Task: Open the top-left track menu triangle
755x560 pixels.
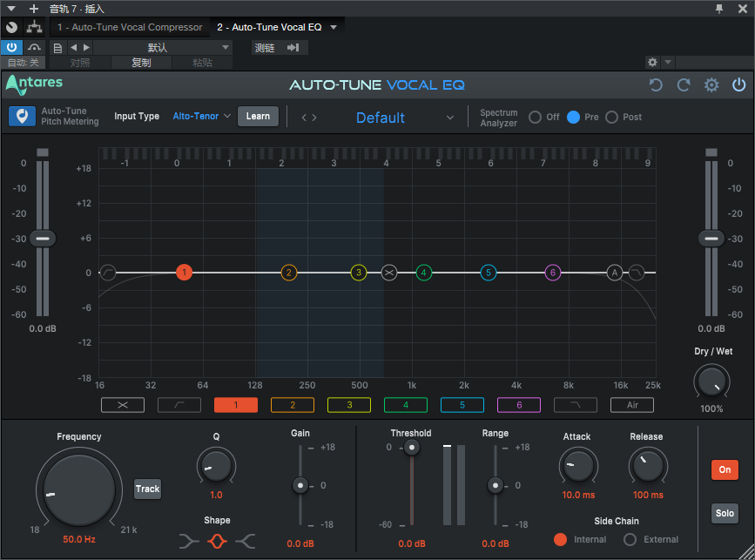Action: [x=11, y=9]
